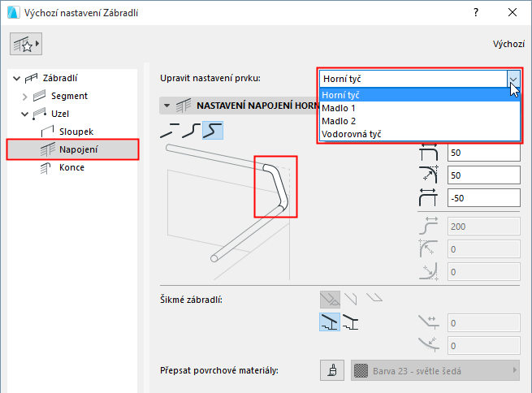
Task: Pick Vodorovná tyč in the dropdown list
Action: click(352, 134)
